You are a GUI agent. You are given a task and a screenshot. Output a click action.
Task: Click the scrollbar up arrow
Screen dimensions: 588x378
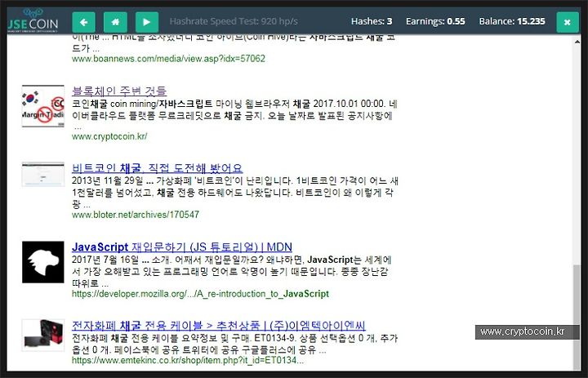click(x=577, y=42)
